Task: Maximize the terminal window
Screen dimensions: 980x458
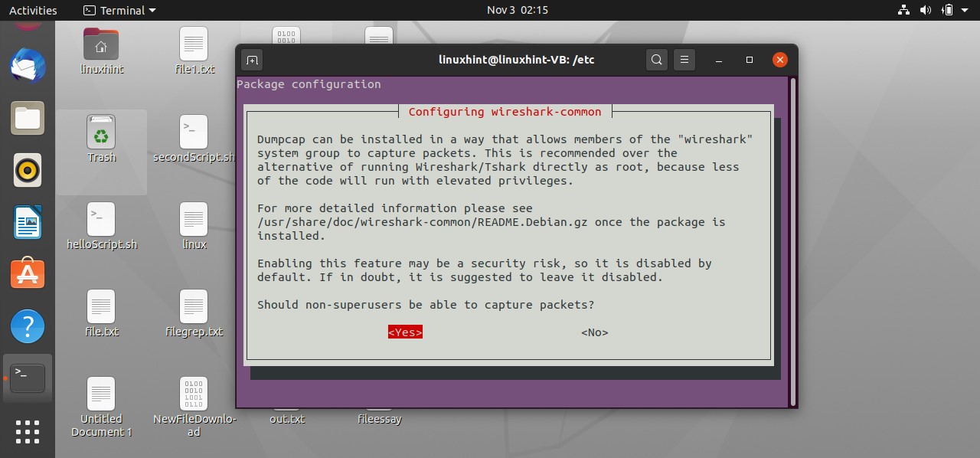Action: [750, 60]
